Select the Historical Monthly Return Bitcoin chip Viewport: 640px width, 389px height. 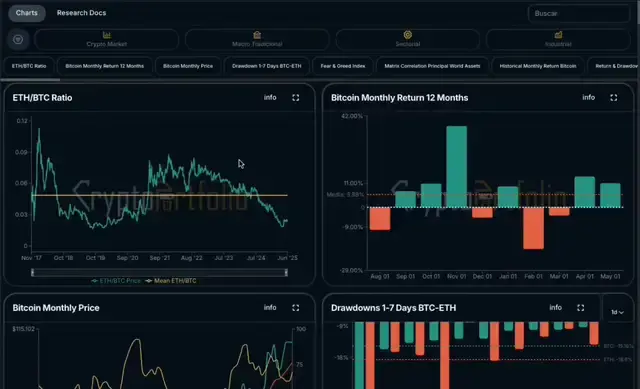[x=538, y=66]
